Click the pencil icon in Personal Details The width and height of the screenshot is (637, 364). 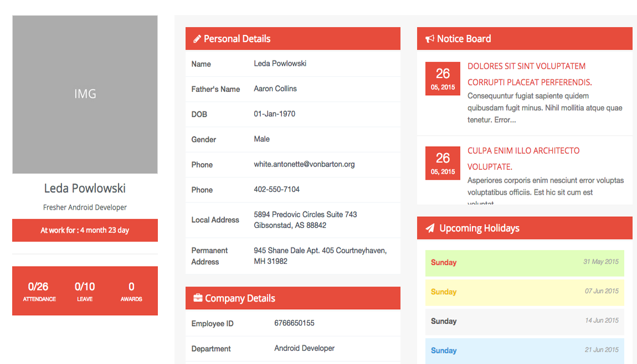pyautogui.click(x=197, y=39)
